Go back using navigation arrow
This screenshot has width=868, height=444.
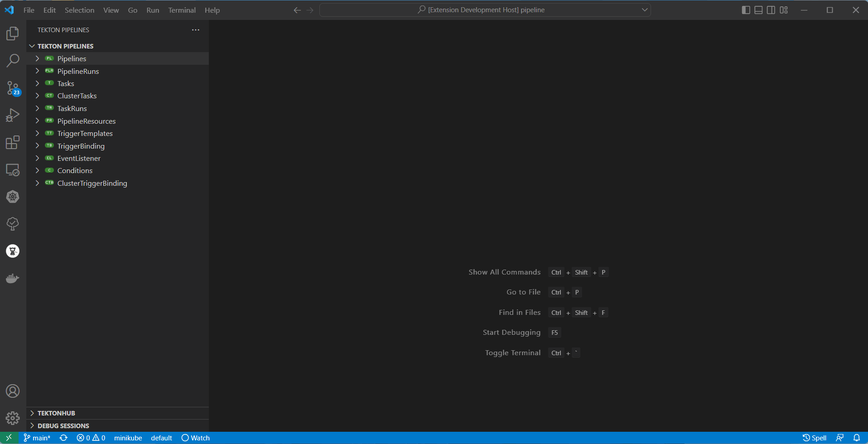[297, 10]
